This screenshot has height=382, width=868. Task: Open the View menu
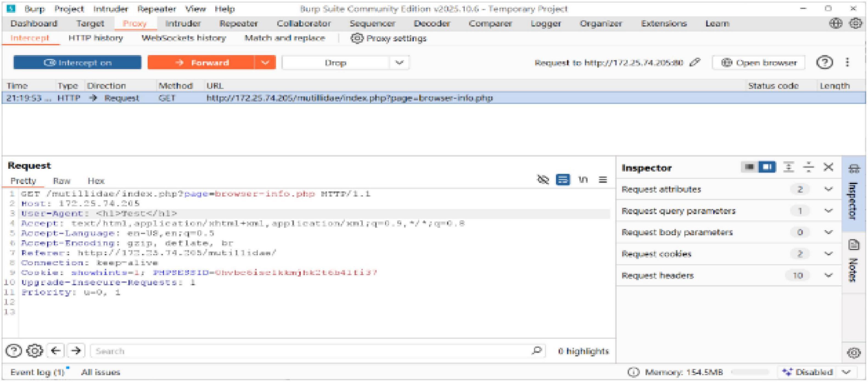[195, 9]
